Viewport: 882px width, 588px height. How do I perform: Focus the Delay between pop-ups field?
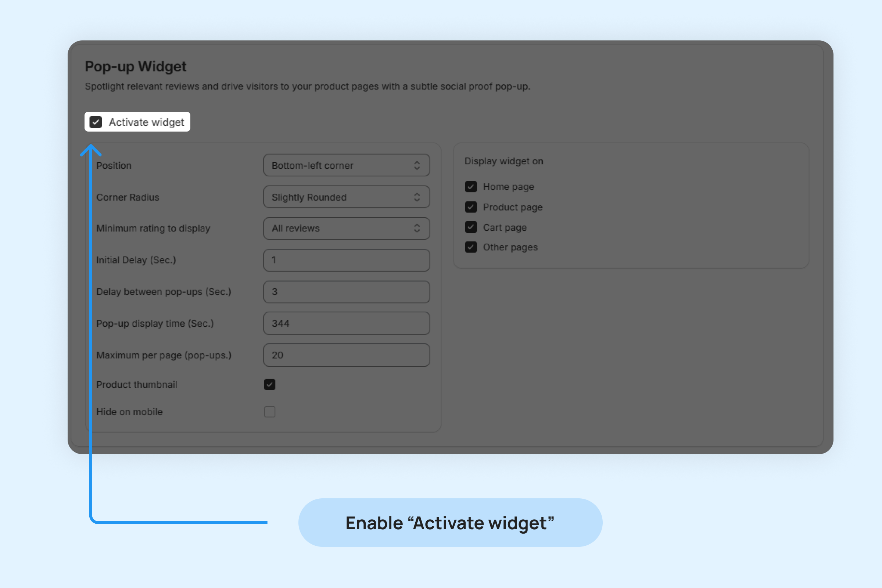346,292
